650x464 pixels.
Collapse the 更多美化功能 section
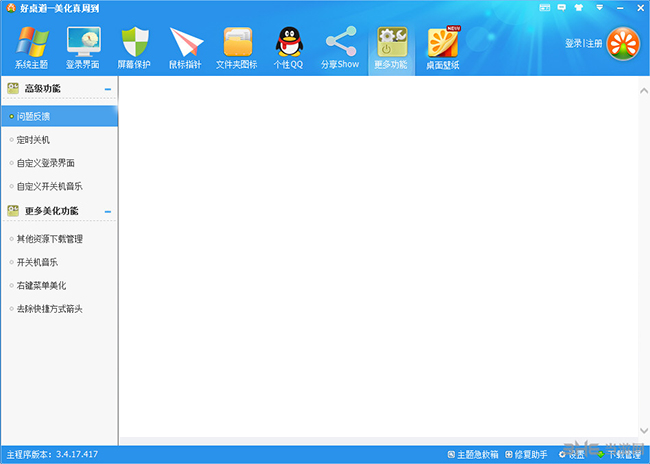click(x=108, y=211)
